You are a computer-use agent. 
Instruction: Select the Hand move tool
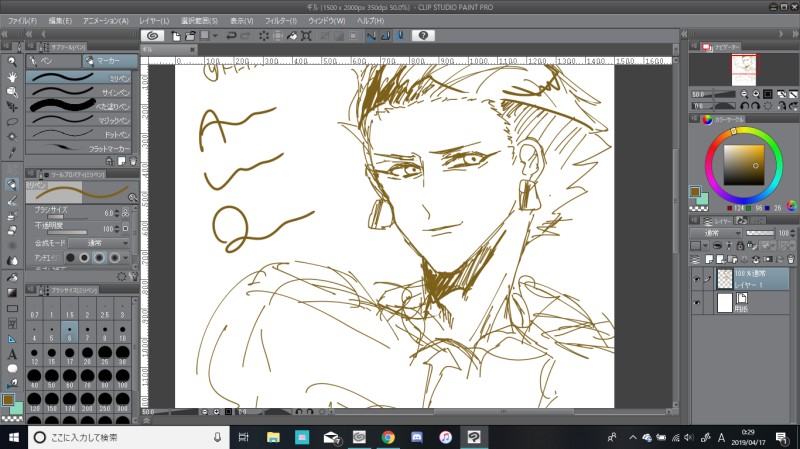(12, 77)
